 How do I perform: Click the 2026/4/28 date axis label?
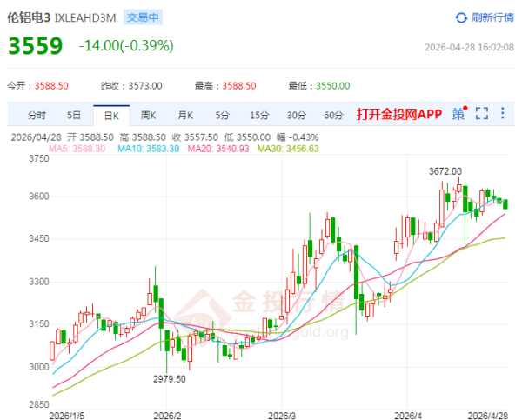(x=488, y=416)
